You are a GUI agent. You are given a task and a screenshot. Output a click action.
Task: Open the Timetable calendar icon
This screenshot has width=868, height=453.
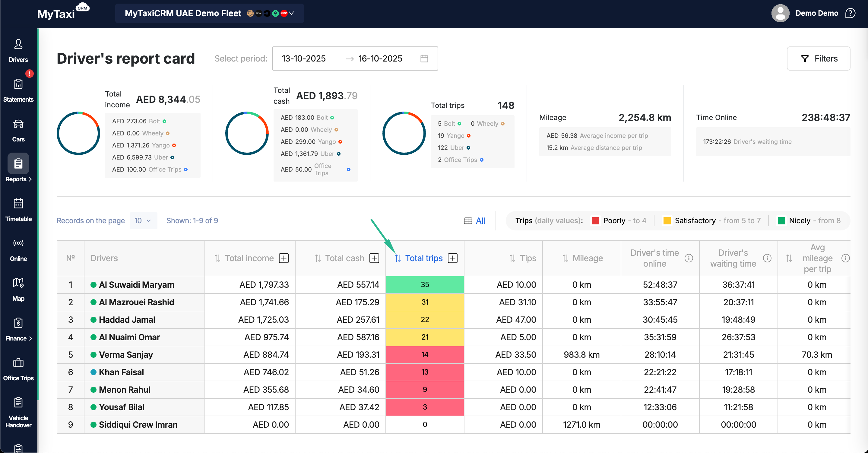pyautogui.click(x=18, y=204)
